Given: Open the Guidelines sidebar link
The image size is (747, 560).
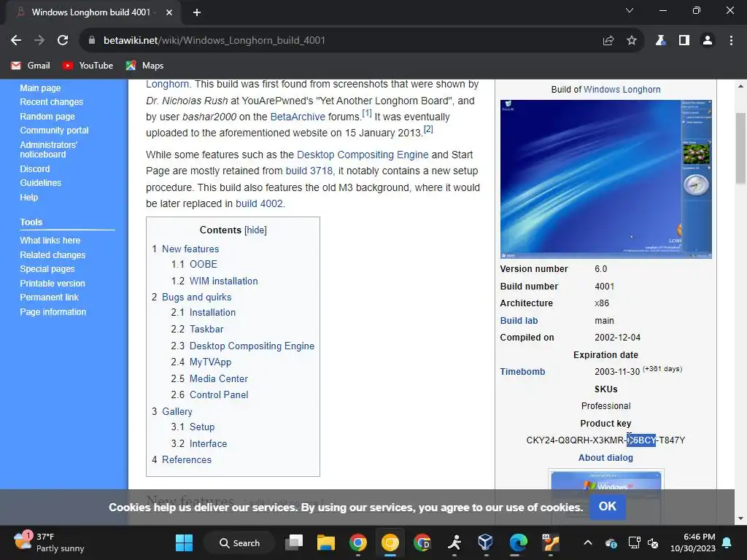Looking at the screenshot, I should (x=41, y=183).
